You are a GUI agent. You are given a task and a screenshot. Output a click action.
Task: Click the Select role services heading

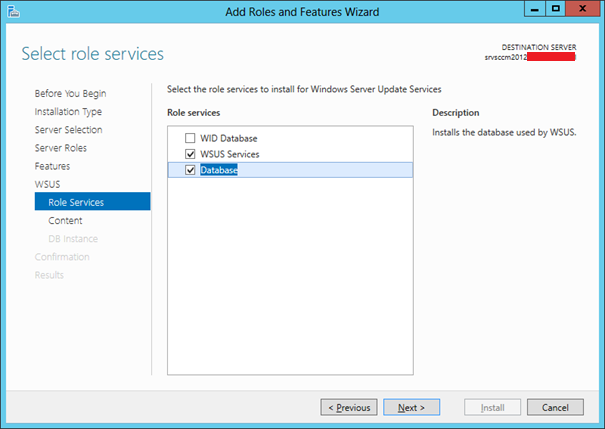(93, 54)
